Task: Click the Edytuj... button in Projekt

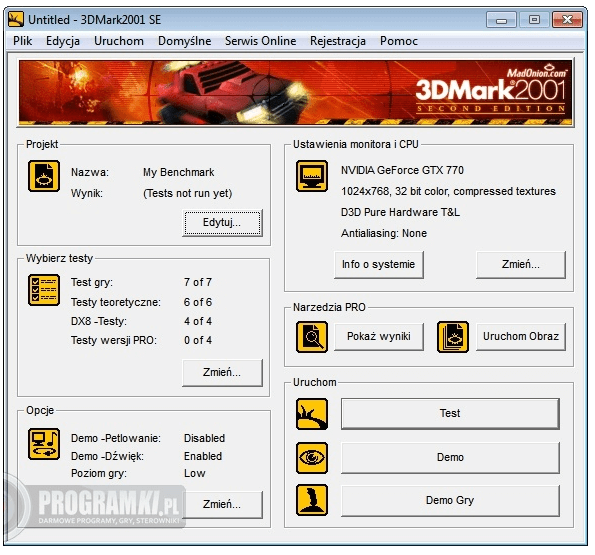Action: [222, 223]
